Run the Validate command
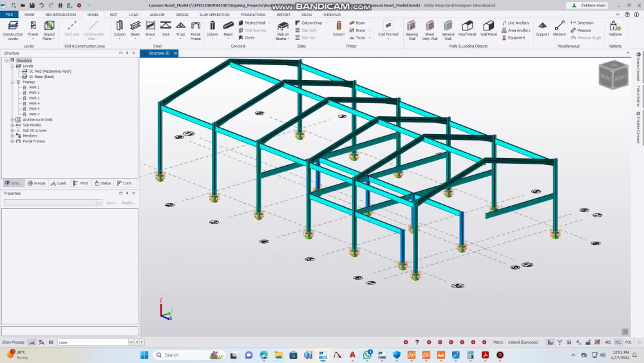 [x=615, y=29]
